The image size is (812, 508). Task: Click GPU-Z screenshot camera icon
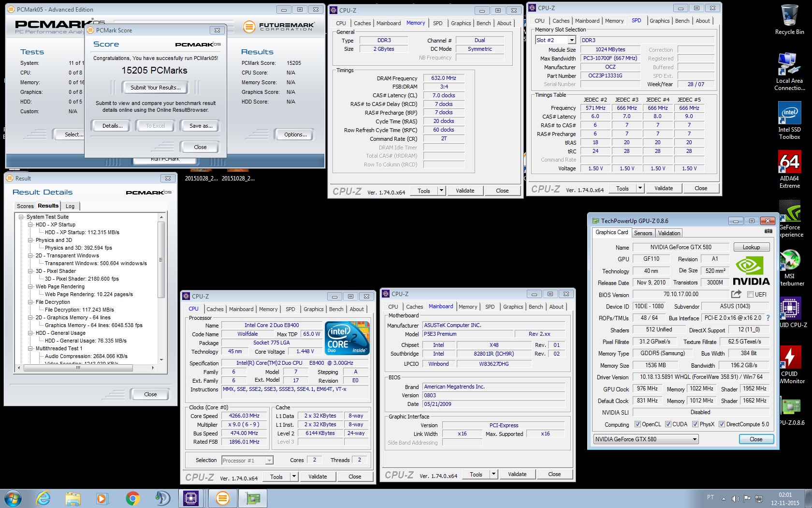(768, 232)
